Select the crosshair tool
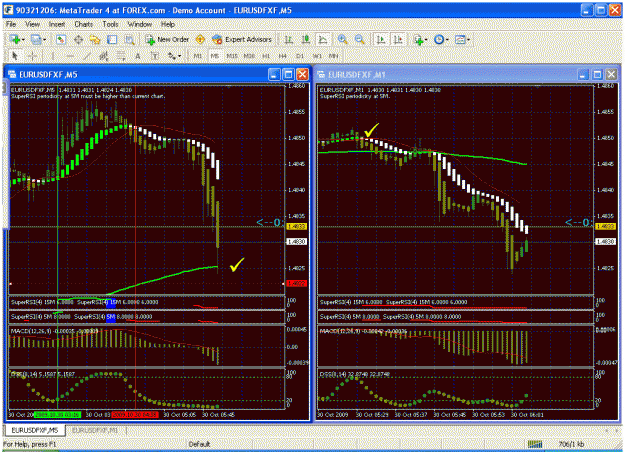 coord(32,56)
